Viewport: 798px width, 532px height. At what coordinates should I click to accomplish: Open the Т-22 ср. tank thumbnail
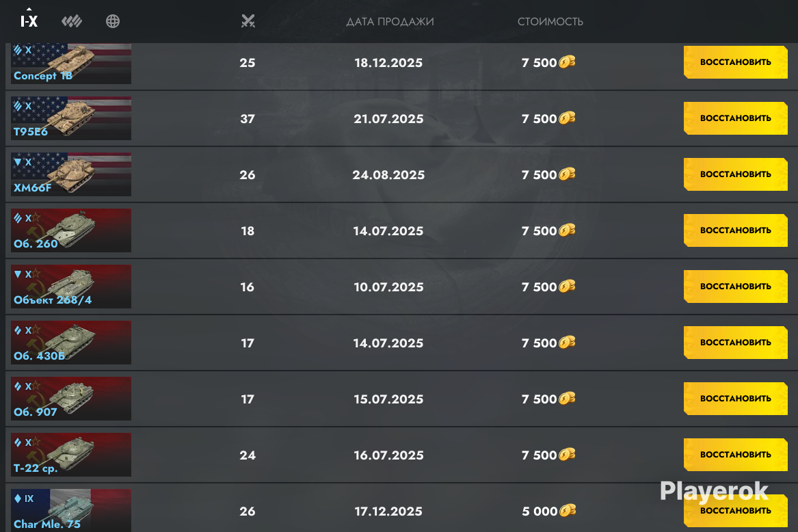(71, 455)
